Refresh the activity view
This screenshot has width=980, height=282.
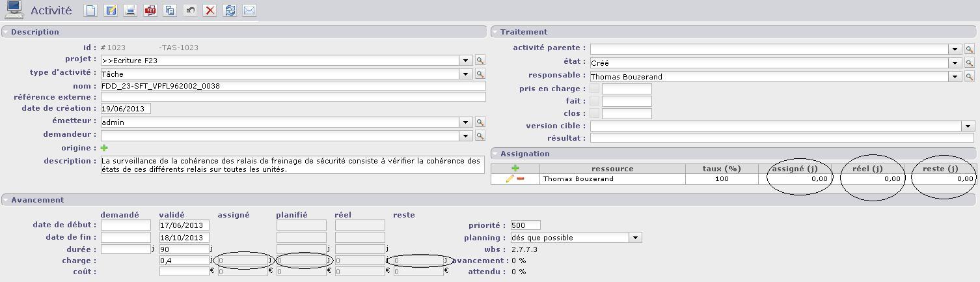click(x=230, y=10)
